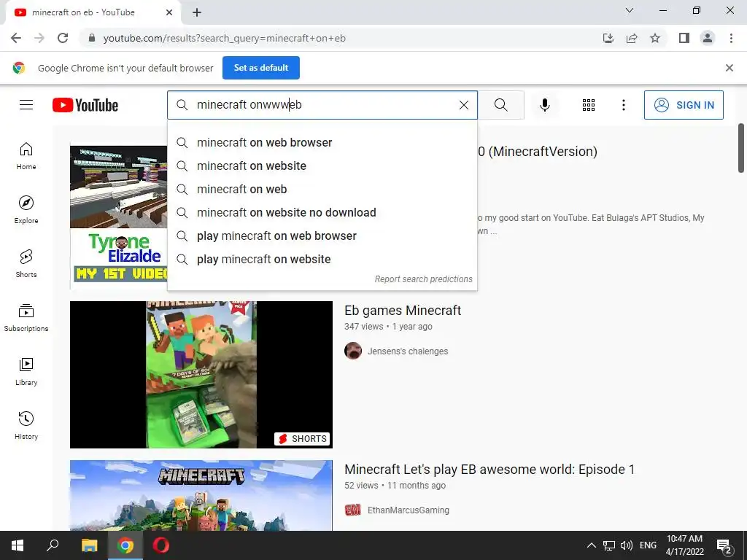Click EthanMarcusGaming channel avatar

coord(353,510)
